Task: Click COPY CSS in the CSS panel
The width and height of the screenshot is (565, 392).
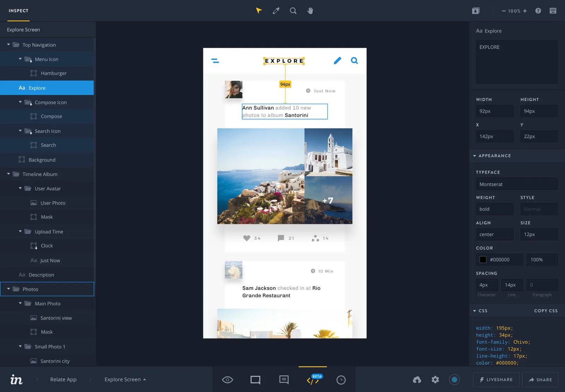Action: (546, 311)
